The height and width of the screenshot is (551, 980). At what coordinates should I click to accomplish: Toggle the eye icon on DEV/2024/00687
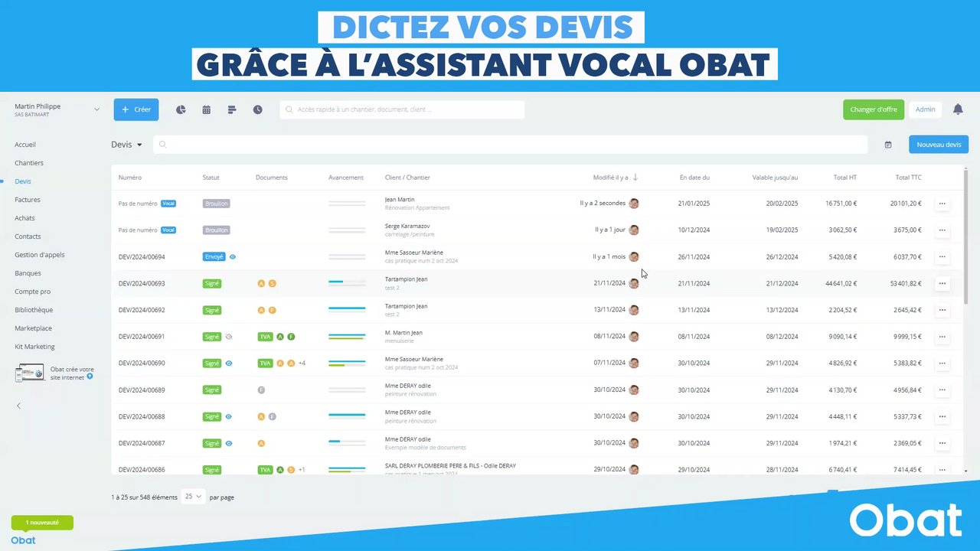[229, 443]
